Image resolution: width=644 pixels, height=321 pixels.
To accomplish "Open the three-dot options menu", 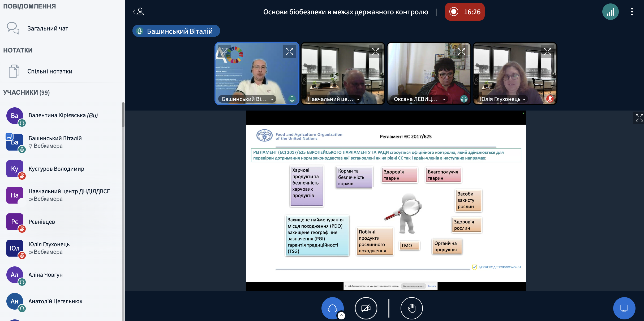I will click(x=632, y=12).
